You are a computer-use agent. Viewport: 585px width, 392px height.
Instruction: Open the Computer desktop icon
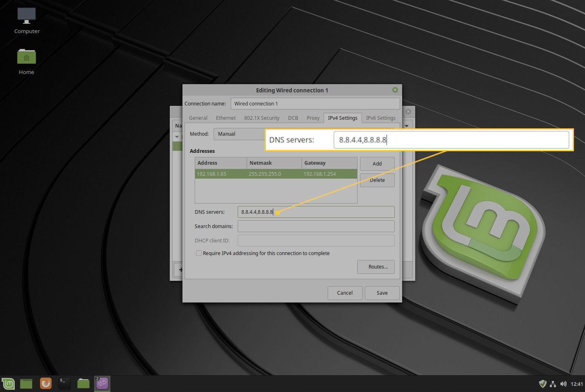tap(27, 20)
